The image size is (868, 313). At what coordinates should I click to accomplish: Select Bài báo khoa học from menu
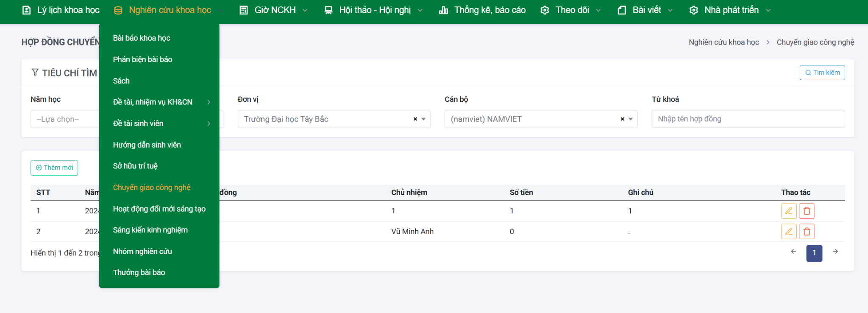142,38
